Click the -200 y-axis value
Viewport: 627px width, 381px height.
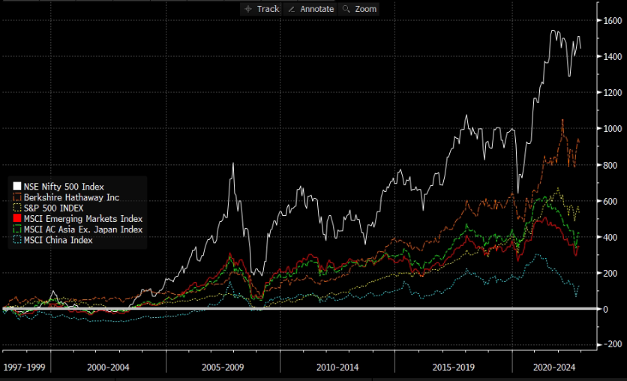[612, 344]
